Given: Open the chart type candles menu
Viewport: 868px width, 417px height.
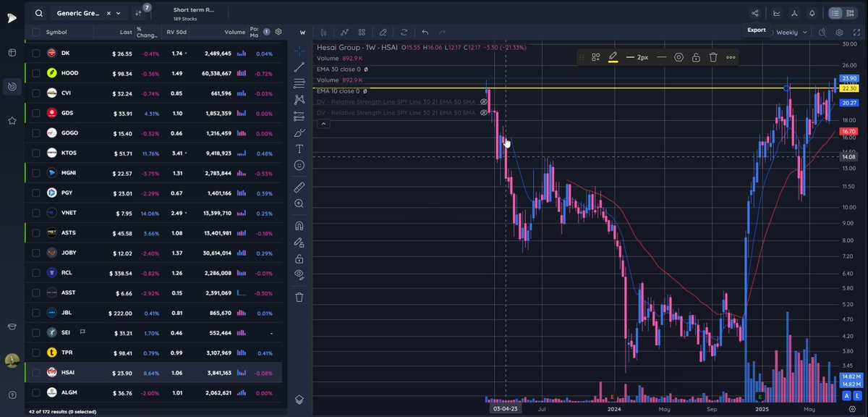Looking at the screenshot, I should (323, 32).
